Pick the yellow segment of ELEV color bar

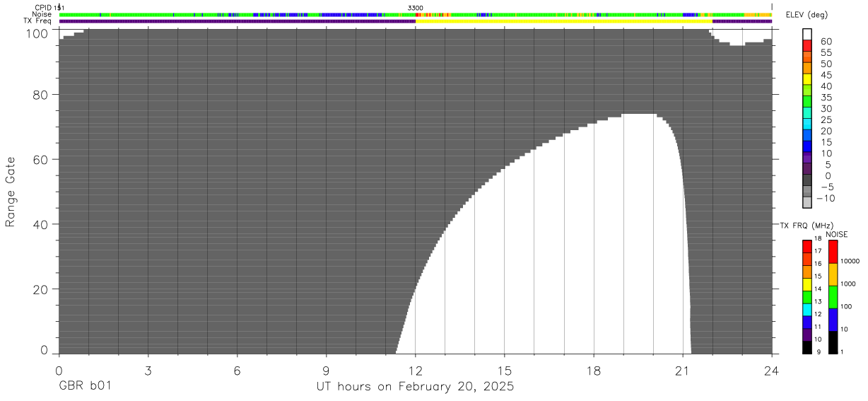tap(807, 79)
